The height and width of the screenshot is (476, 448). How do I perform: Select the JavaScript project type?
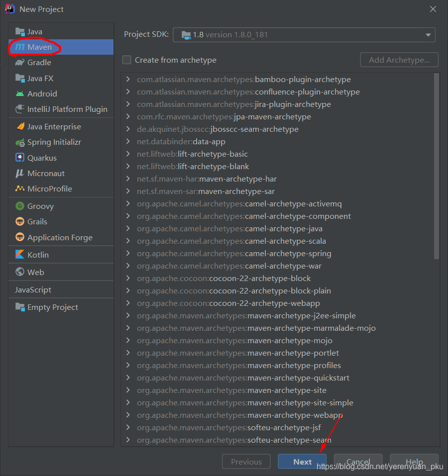pyautogui.click(x=61, y=289)
